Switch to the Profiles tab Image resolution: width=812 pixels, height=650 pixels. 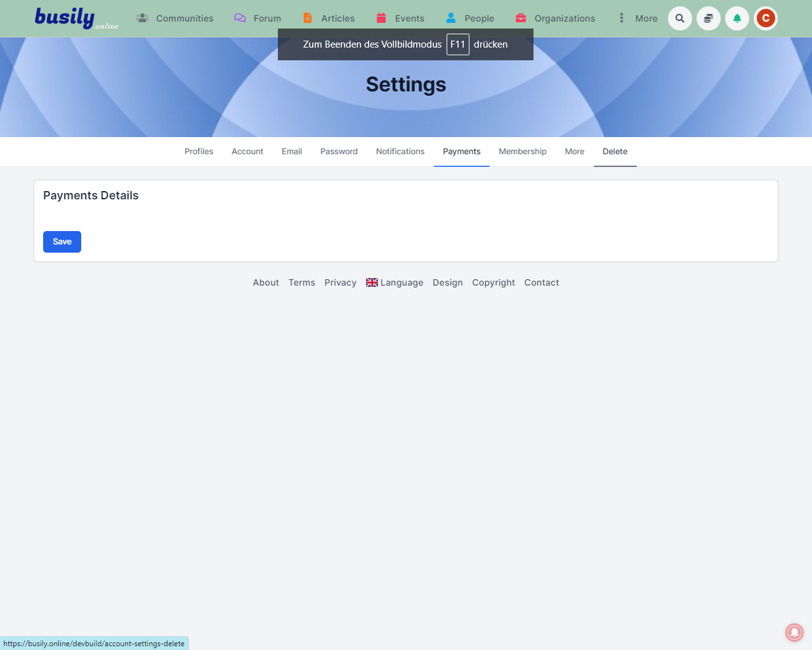(199, 152)
